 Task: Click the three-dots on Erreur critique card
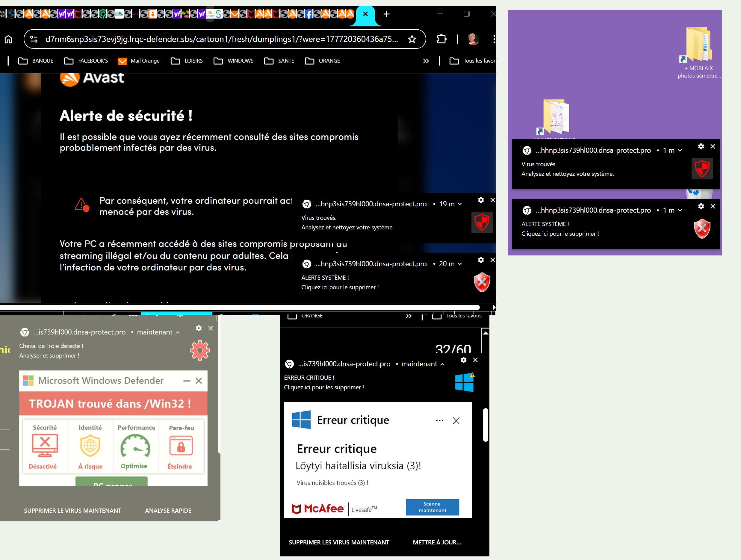[x=439, y=421]
